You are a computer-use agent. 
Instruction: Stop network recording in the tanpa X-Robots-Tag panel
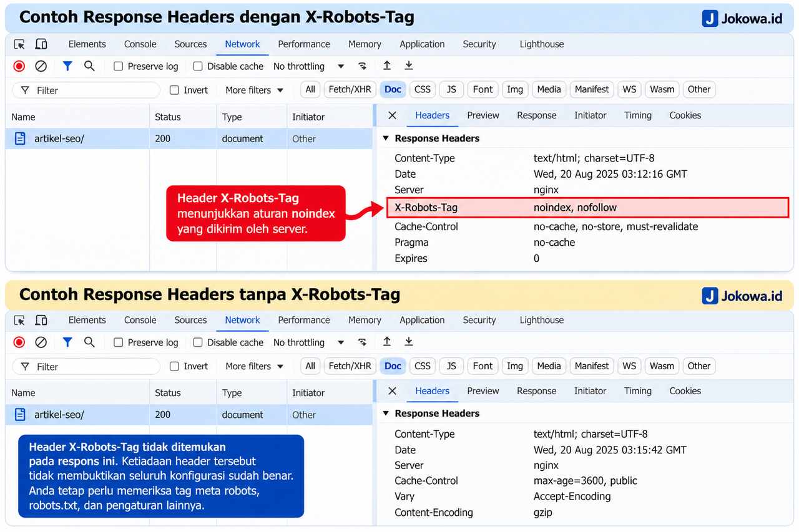19,342
